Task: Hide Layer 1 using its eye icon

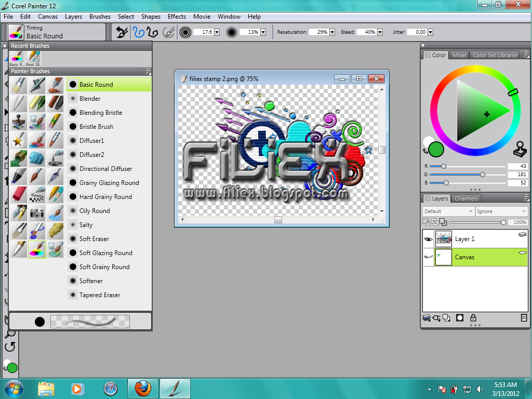Action: point(429,239)
